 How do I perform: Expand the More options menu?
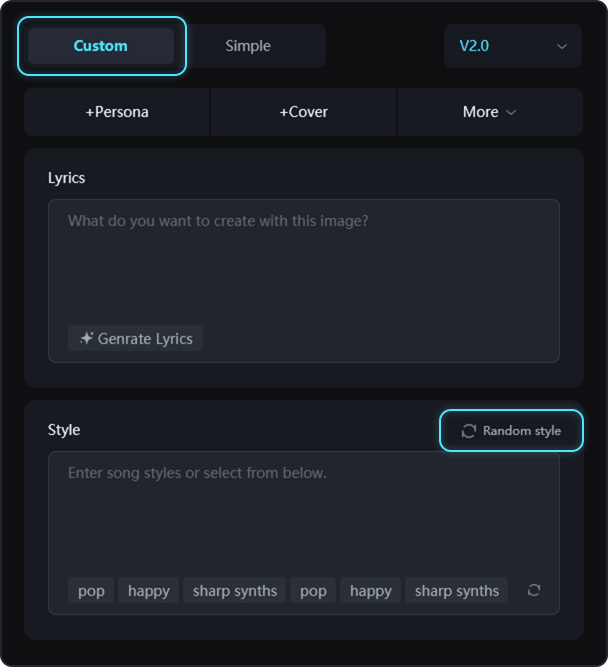tap(489, 112)
